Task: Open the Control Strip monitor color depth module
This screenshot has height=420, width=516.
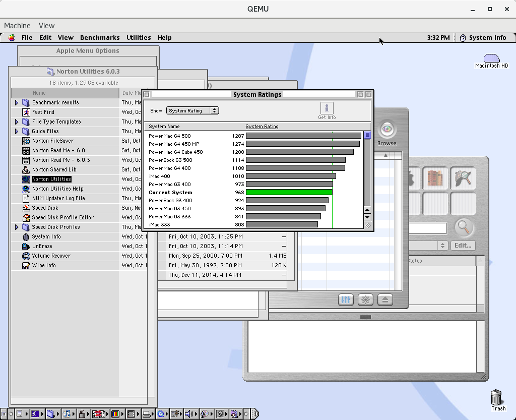Action: coord(116,414)
